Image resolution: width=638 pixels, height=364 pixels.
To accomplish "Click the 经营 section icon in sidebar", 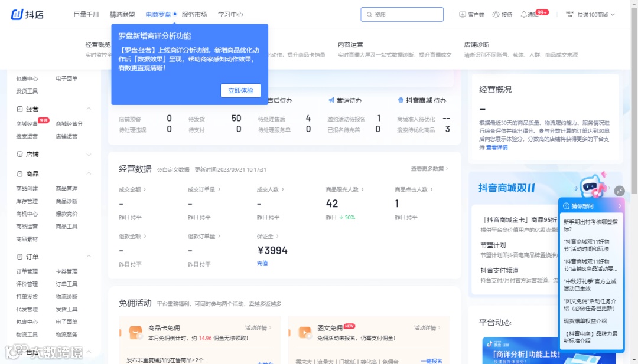I will point(19,109).
